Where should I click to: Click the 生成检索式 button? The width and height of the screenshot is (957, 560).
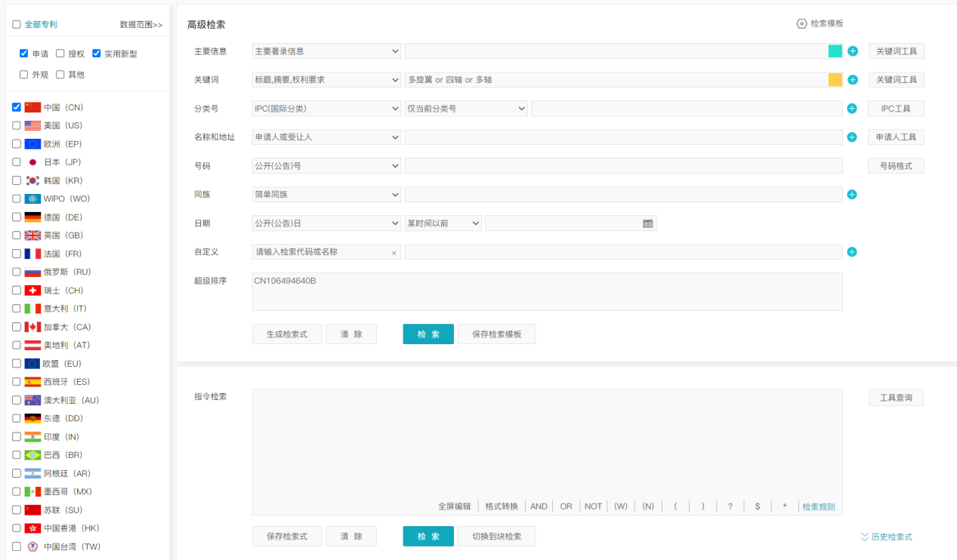coord(287,334)
